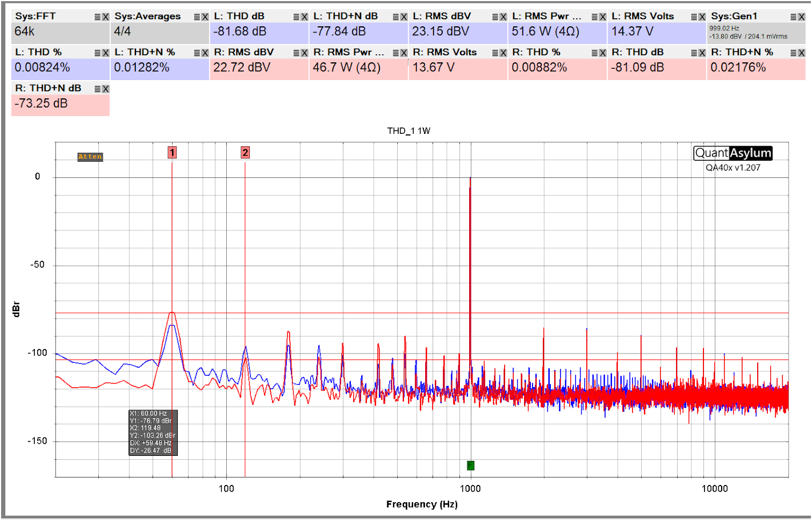Open the menu icon on L: THD dB tile
812x521 pixels.
tap(297, 17)
